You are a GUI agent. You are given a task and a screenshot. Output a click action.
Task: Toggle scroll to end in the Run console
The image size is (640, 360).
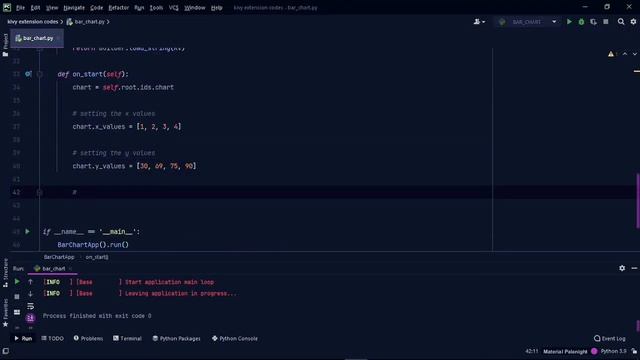coord(30,318)
